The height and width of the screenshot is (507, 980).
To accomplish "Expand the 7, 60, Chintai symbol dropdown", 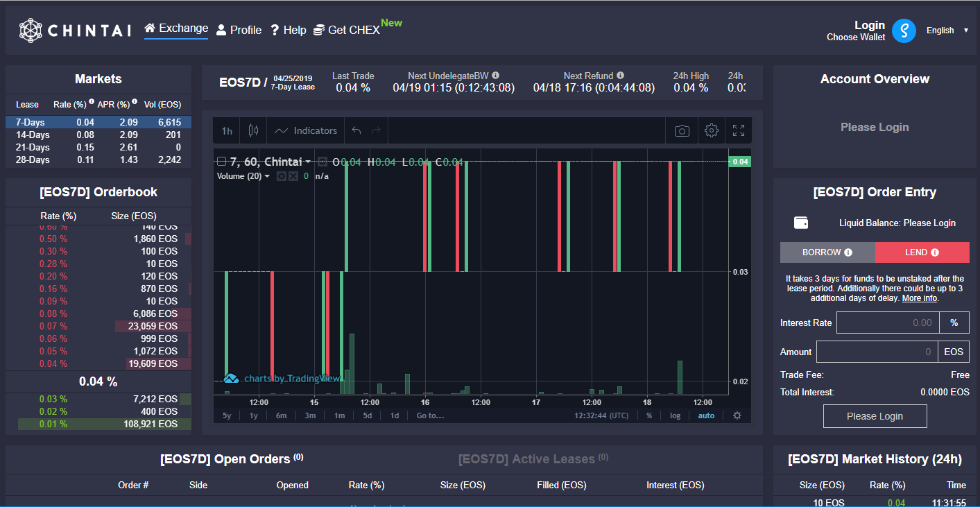I will [x=307, y=162].
